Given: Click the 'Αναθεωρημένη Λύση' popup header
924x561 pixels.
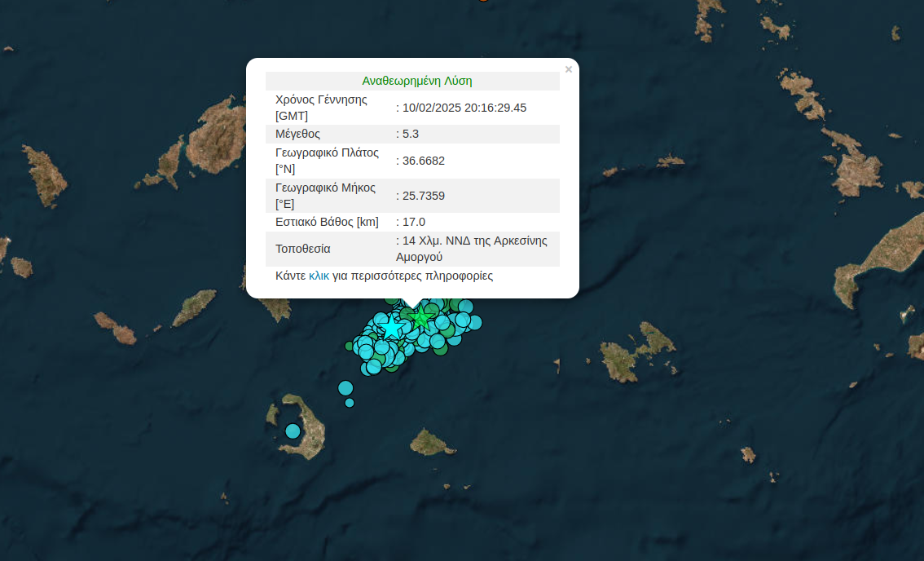Looking at the screenshot, I should 416,81.
